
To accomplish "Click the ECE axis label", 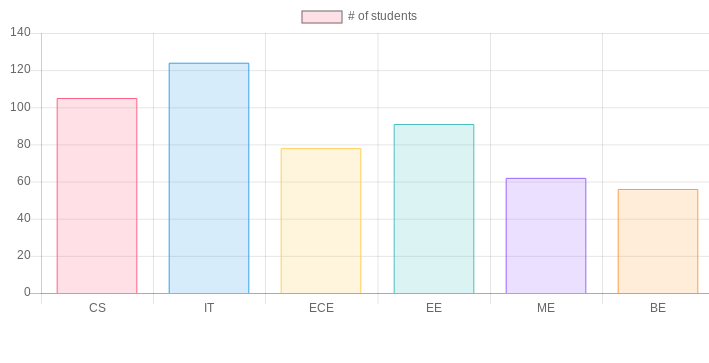I will (321, 308).
